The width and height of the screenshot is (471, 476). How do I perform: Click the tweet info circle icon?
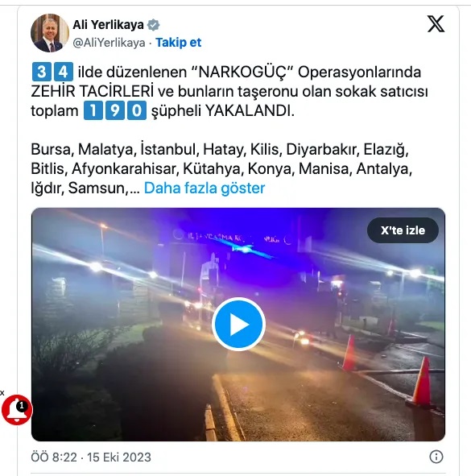(x=436, y=457)
